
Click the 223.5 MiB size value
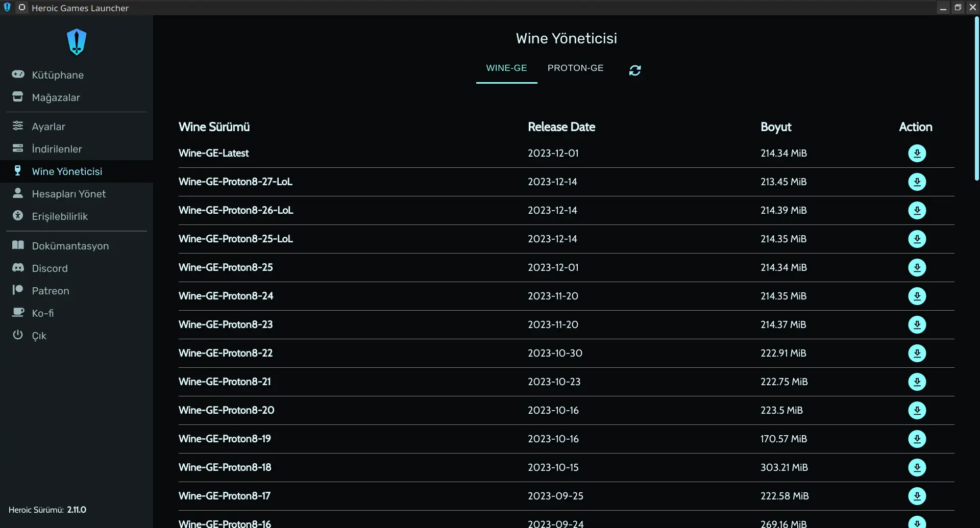(781, 410)
